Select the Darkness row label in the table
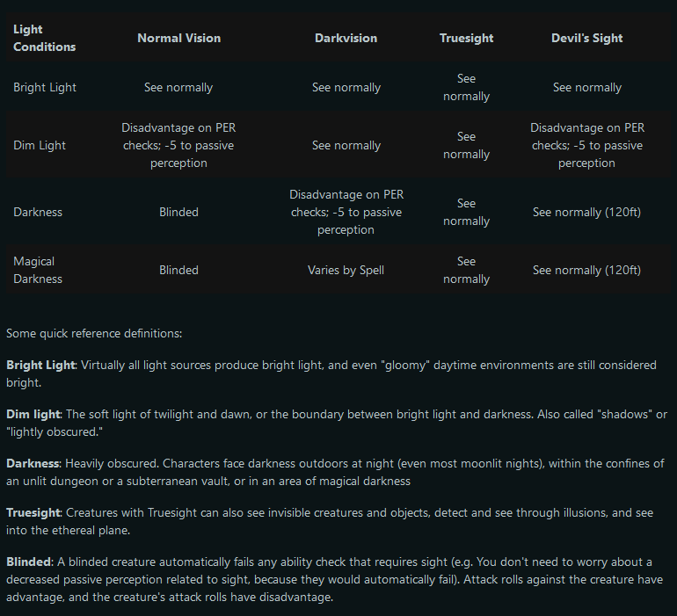Image resolution: width=677 pixels, height=616 pixels. click(38, 212)
